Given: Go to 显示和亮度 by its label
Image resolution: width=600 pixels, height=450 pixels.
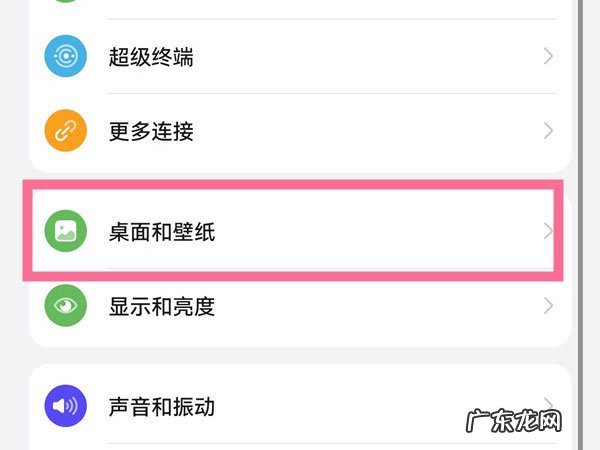Looking at the screenshot, I should click(x=162, y=306).
